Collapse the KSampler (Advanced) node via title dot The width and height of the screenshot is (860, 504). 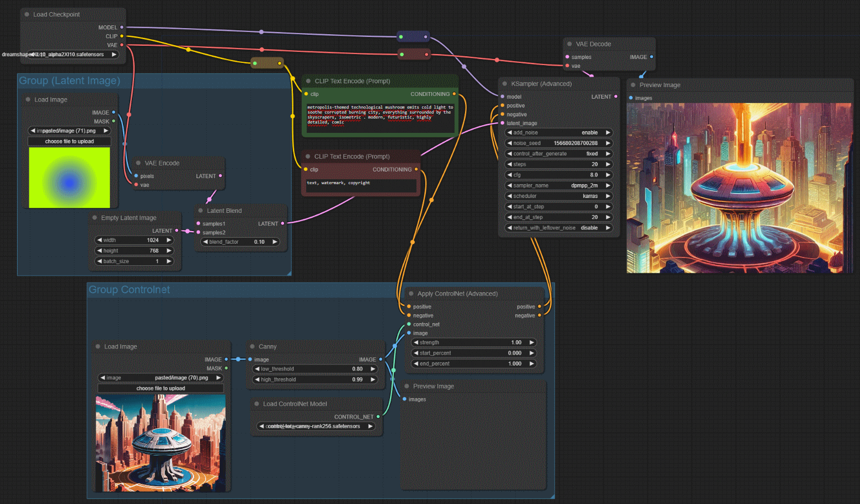[505, 84]
